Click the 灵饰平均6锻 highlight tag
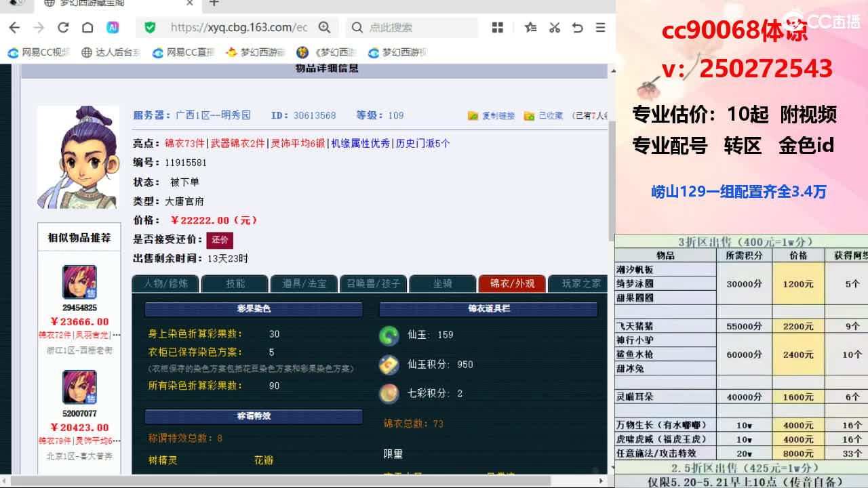 click(298, 144)
